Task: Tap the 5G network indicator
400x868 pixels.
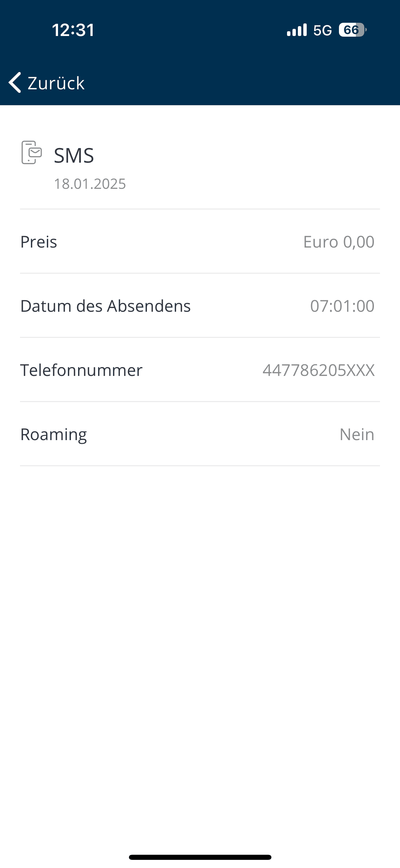Action: 322,31
